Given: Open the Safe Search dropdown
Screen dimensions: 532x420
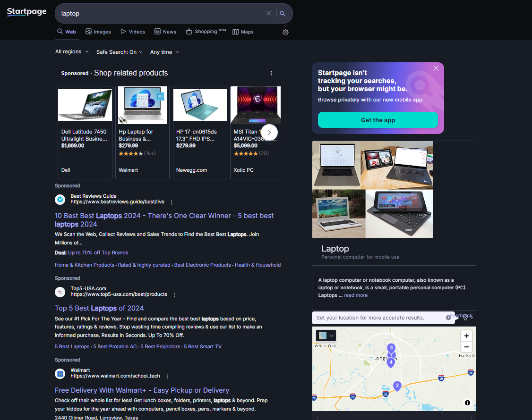Looking at the screenshot, I should [x=119, y=52].
